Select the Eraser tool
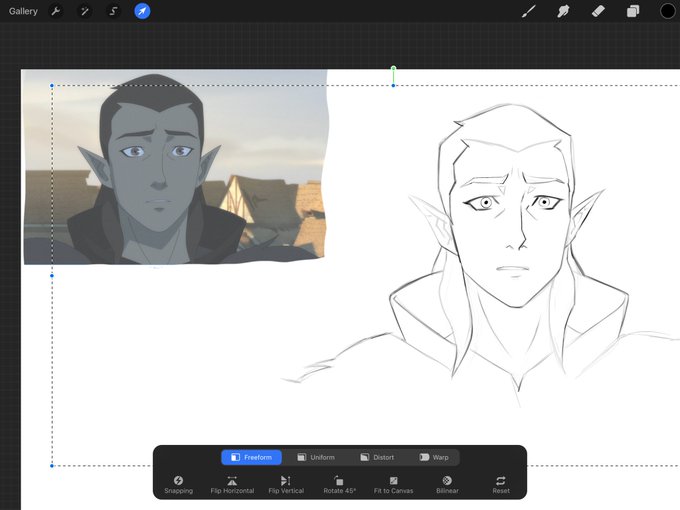The height and width of the screenshot is (510, 680). click(598, 11)
